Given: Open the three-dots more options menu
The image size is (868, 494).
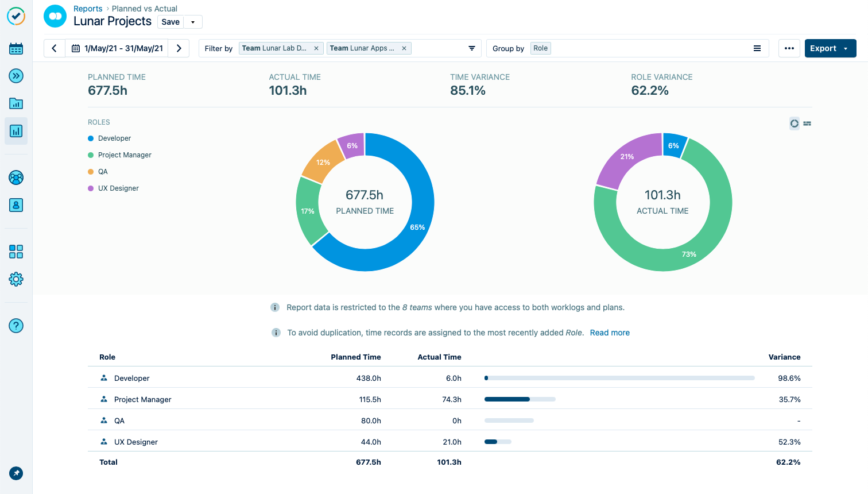Looking at the screenshot, I should 789,48.
